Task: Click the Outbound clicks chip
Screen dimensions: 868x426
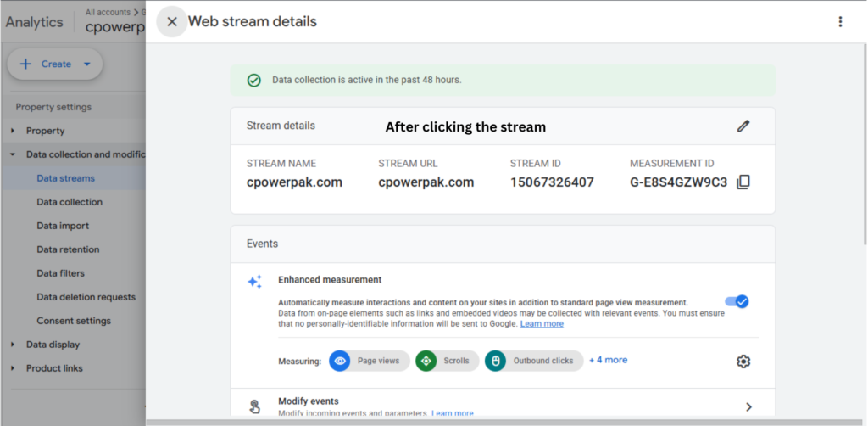Action: [x=534, y=361]
